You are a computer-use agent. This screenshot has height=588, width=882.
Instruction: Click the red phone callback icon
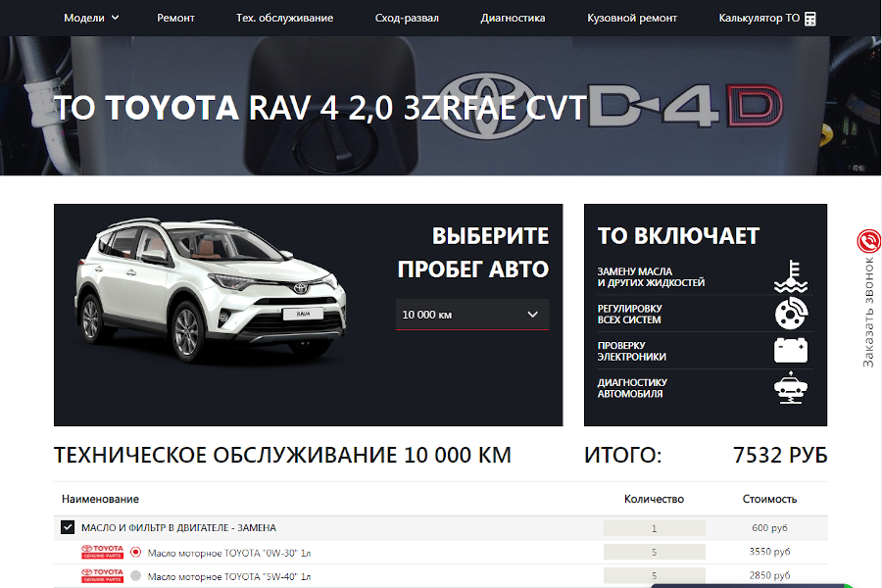868,241
